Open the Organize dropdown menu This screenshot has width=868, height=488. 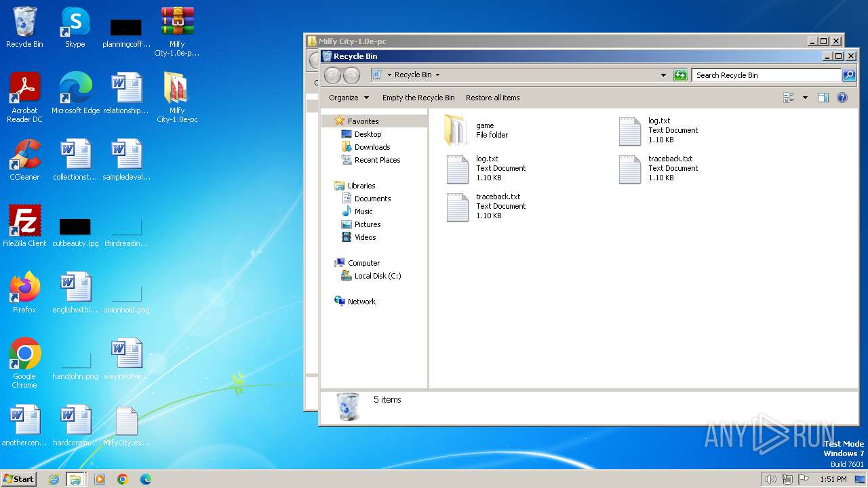point(349,98)
